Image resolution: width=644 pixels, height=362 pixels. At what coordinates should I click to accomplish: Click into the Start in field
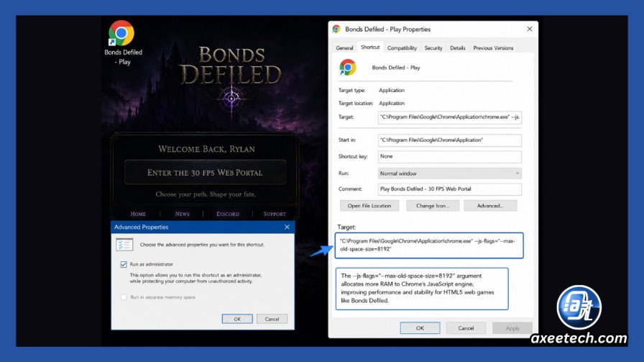449,140
